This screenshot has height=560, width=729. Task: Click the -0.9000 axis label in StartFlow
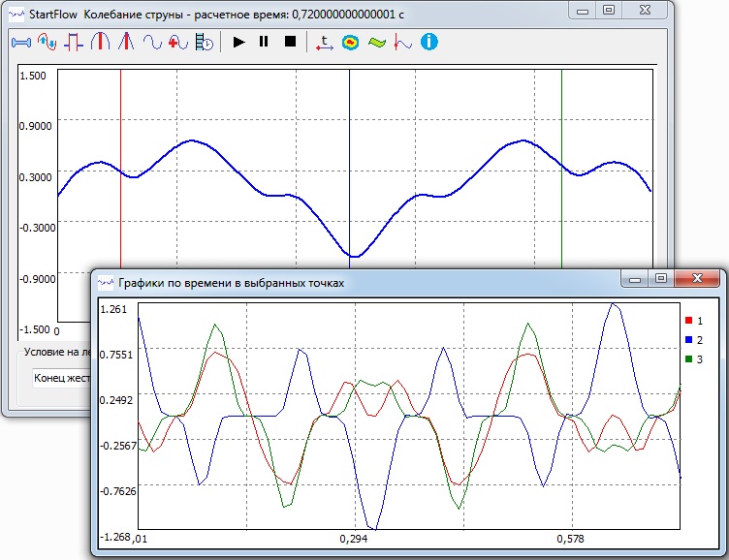37,279
